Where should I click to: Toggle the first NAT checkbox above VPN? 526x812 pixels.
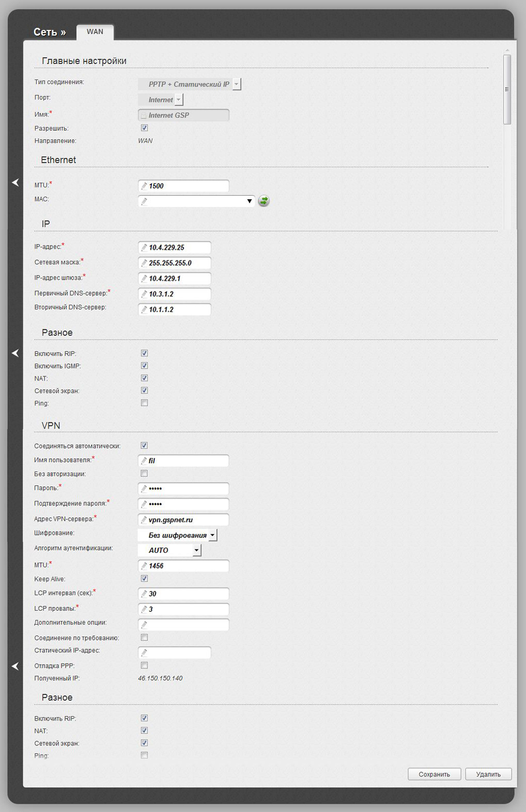tap(144, 378)
